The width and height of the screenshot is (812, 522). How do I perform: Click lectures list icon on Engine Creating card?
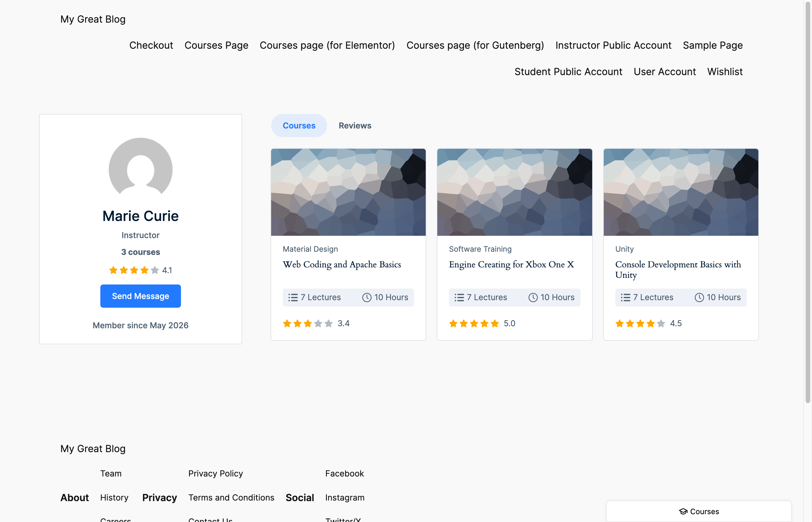pyautogui.click(x=459, y=298)
